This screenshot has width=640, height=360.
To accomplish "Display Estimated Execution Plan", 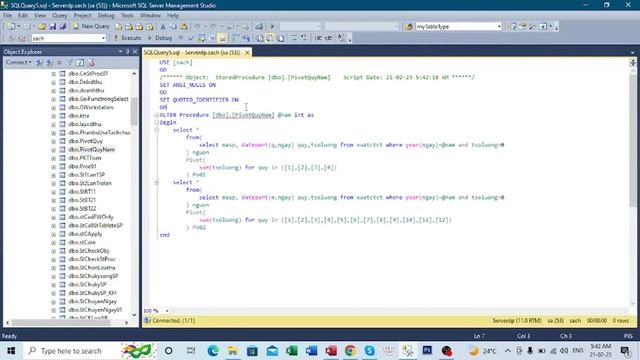I will pyautogui.click(x=202, y=38).
